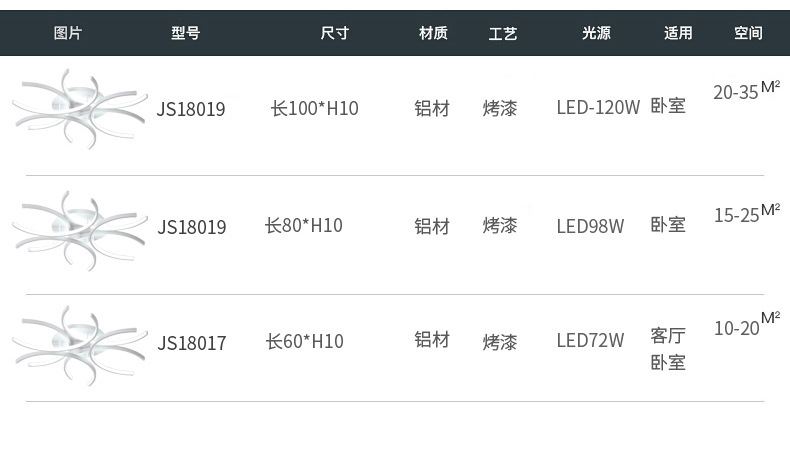Select the size 长100*H10

click(x=314, y=108)
